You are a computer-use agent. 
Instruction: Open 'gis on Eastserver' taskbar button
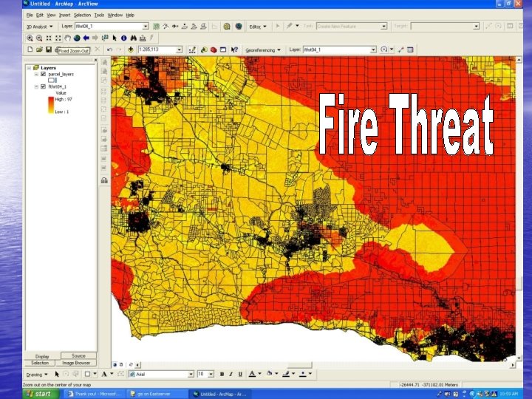click(x=157, y=394)
